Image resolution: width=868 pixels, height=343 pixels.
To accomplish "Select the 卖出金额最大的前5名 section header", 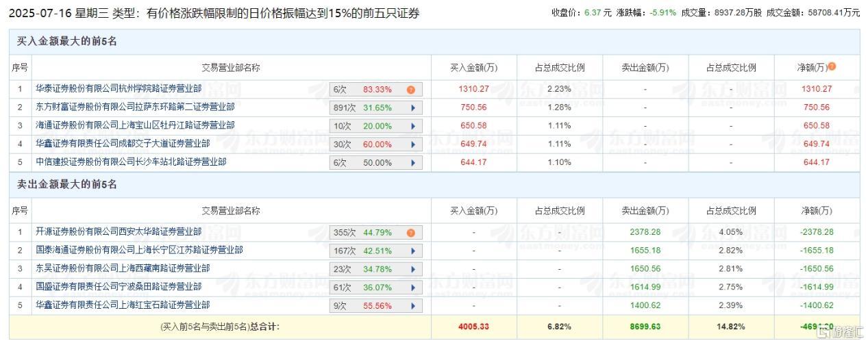I will tap(67, 184).
